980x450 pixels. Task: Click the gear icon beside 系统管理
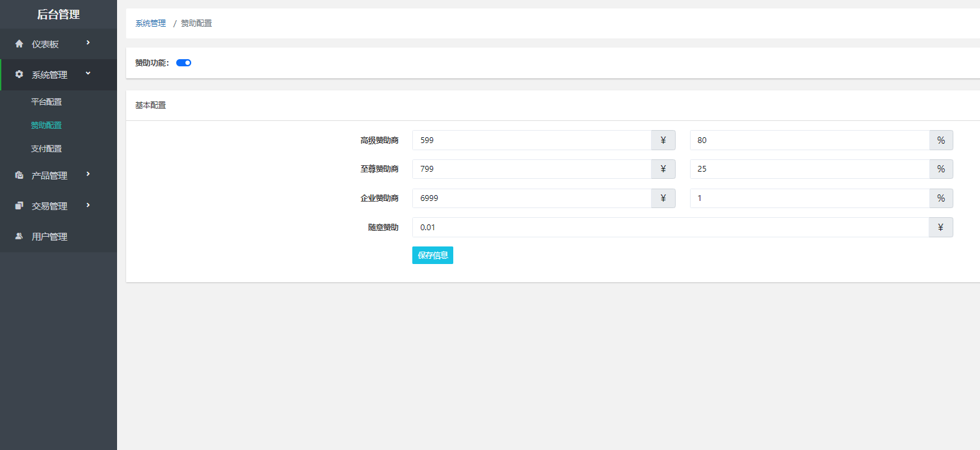tap(19, 75)
